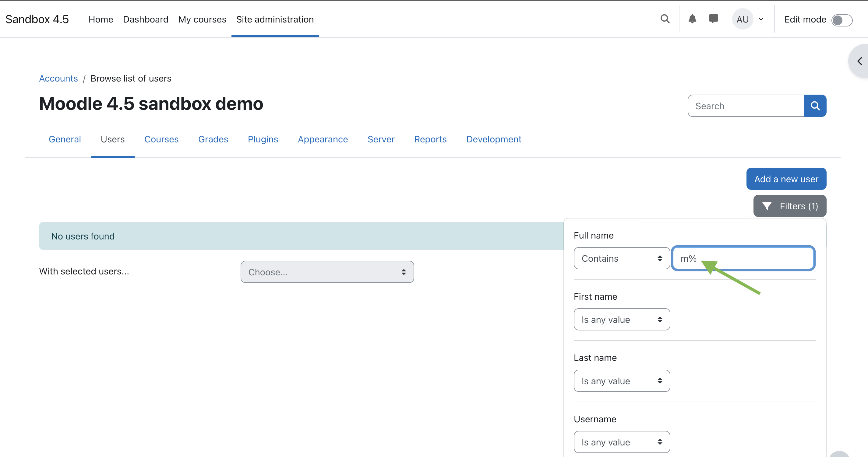Open Username Is any value dropdown
This screenshot has height=457, width=868.
[x=622, y=442]
